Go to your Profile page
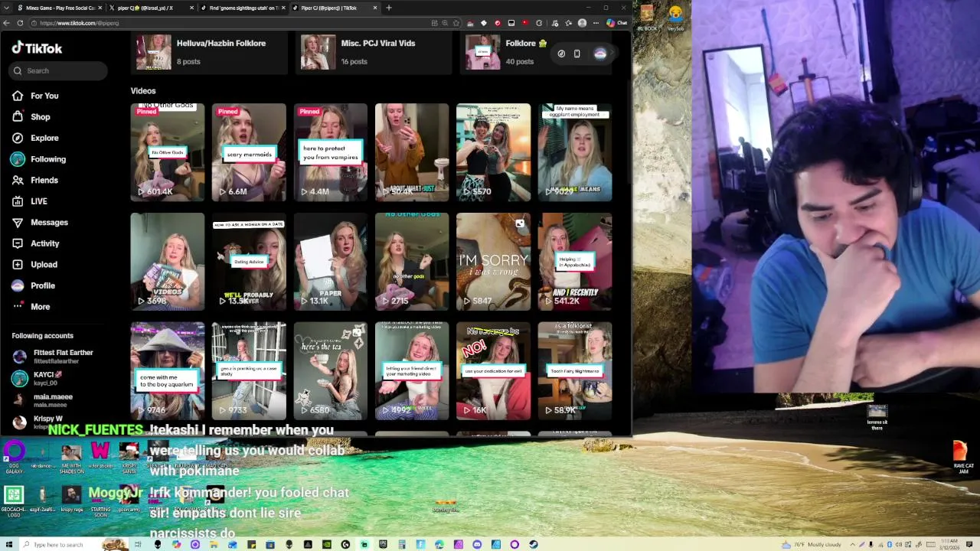This screenshot has width=980, height=551. (x=33, y=285)
